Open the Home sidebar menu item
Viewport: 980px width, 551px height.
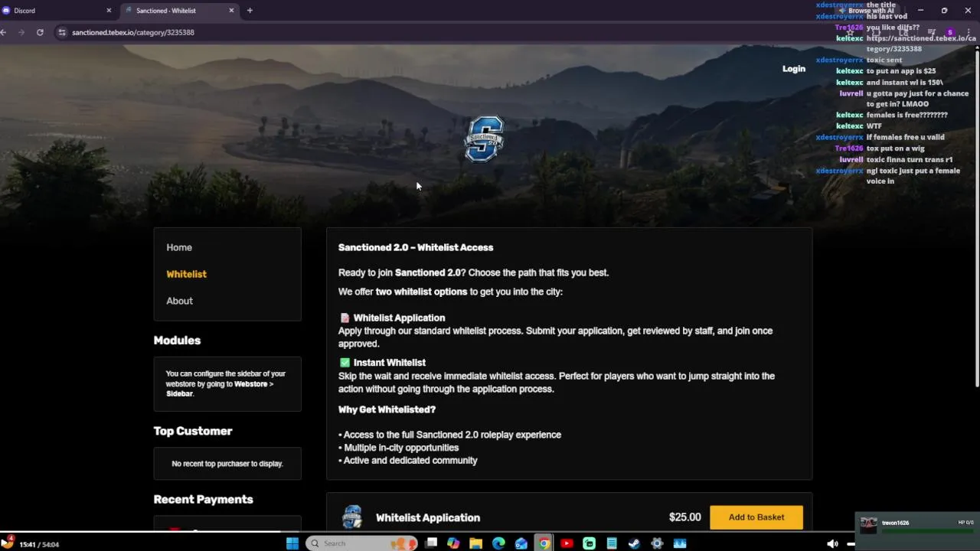179,247
